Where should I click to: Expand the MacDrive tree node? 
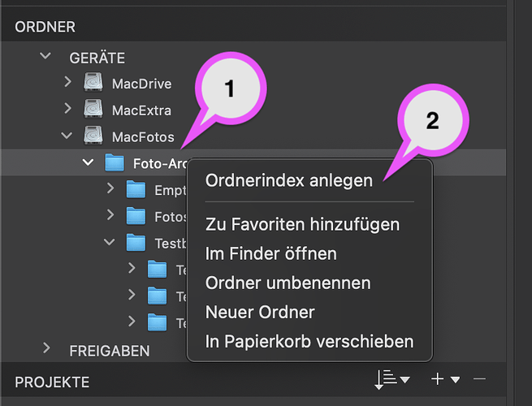tap(68, 83)
